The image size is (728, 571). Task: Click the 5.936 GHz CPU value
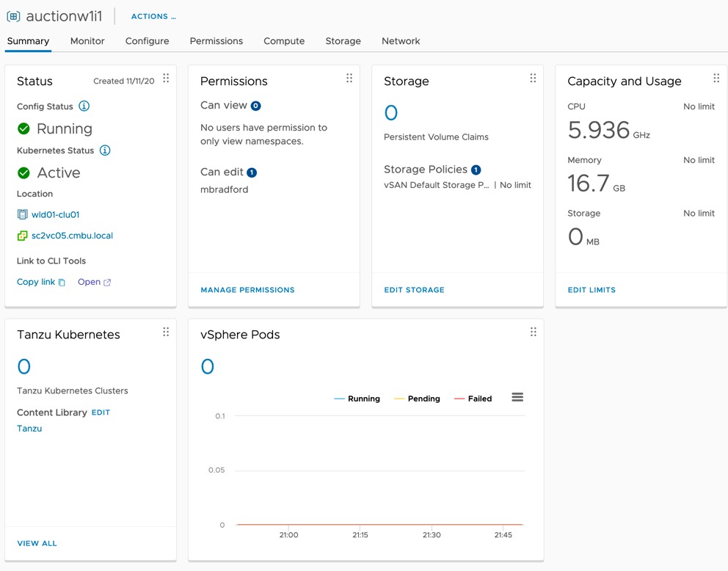608,130
